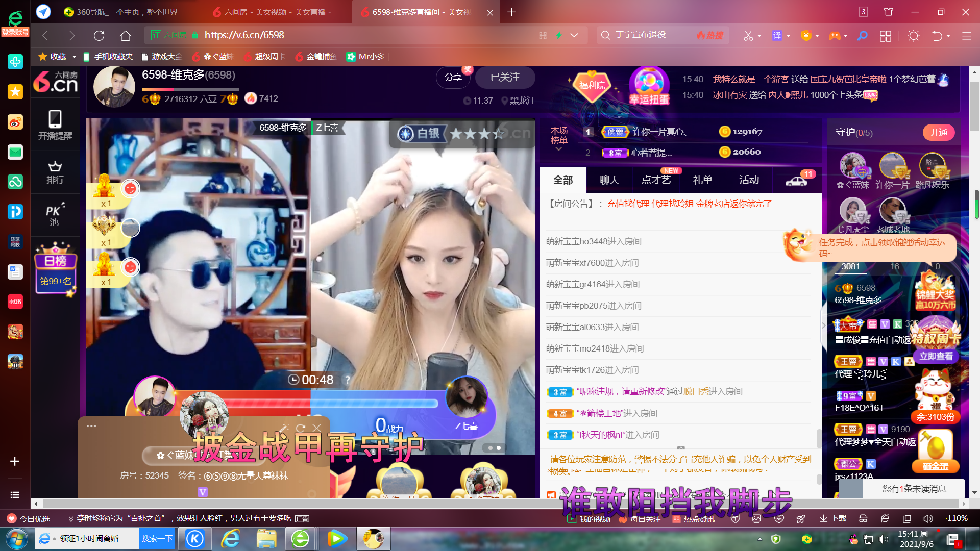Viewport: 980px width, 551px height.
Task: Click 立即查看 button on 特权周卡
Action: pos(936,356)
